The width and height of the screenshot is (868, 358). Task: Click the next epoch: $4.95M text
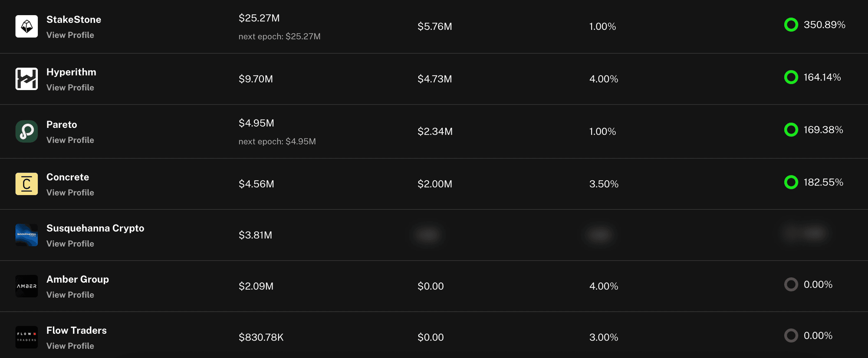pyautogui.click(x=277, y=141)
